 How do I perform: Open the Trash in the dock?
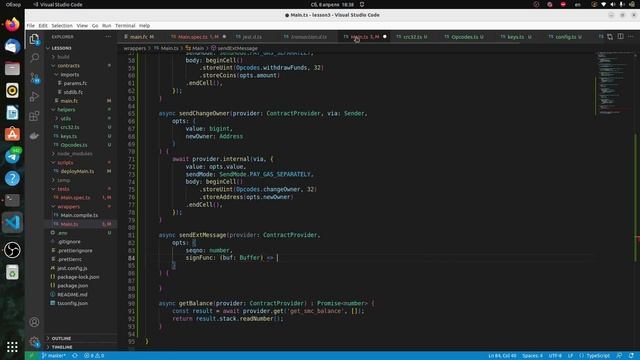12,272
